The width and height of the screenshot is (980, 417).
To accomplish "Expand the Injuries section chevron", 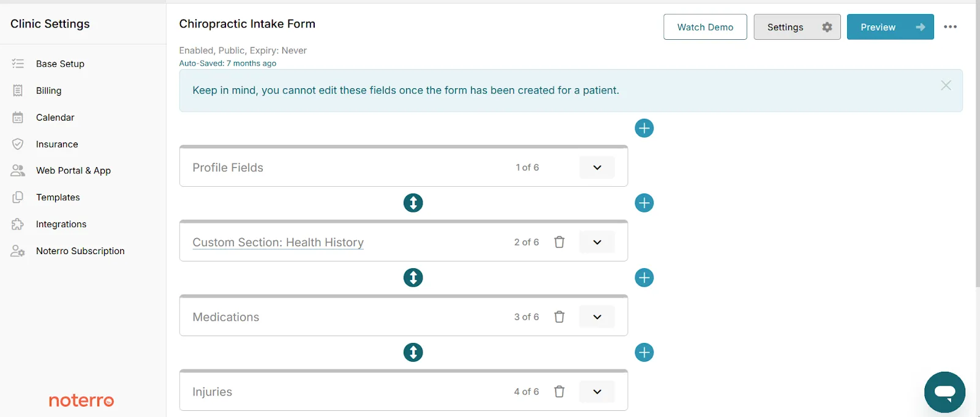I will point(597,391).
